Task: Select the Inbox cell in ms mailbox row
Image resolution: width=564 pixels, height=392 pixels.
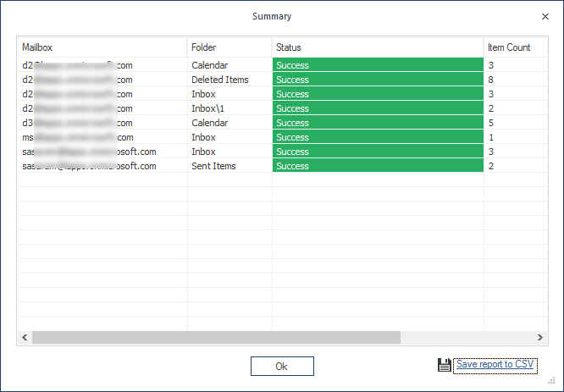Action: (x=229, y=137)
